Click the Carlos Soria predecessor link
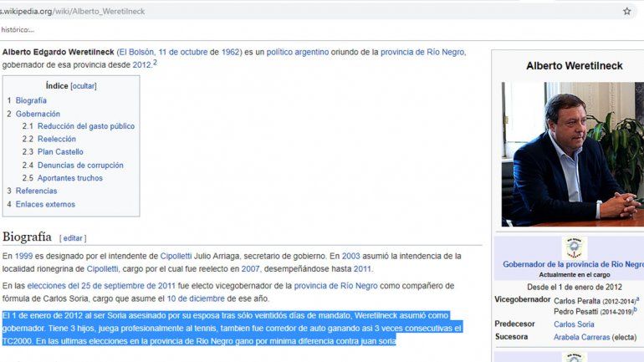 [x=574, y=324]
